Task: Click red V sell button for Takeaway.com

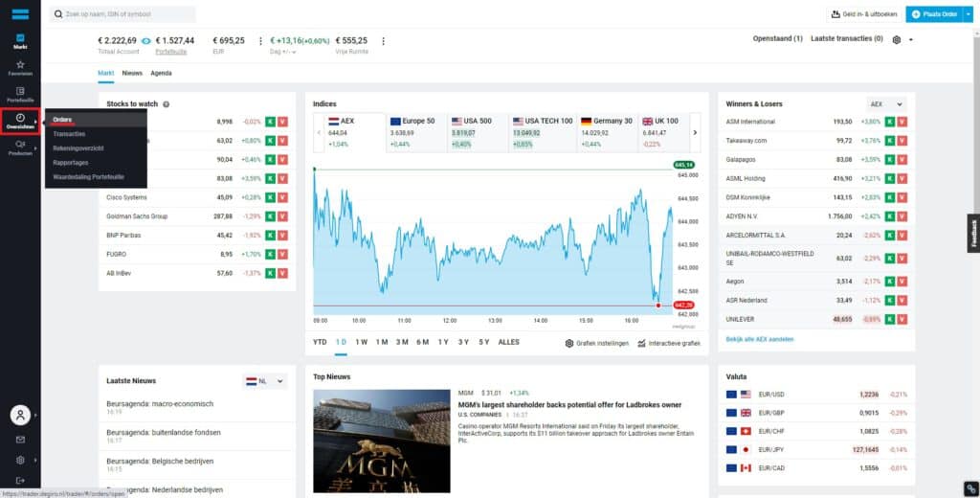Action: click(902, 141)
